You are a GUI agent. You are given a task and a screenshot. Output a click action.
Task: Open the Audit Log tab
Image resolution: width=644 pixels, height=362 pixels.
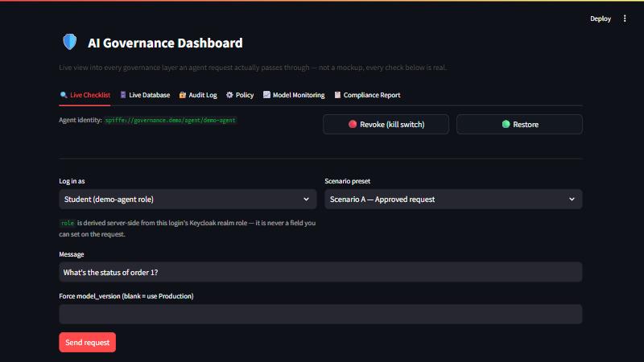tap(198, 95)
